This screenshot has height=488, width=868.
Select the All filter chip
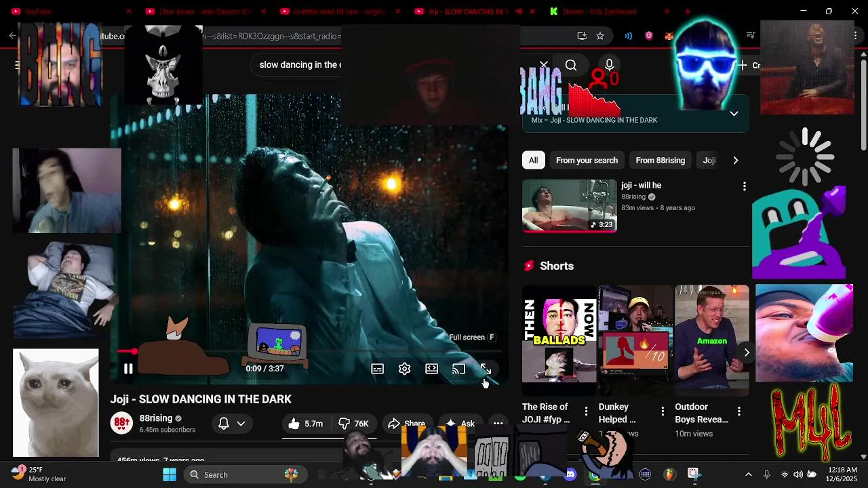click(x=534, y=161)
